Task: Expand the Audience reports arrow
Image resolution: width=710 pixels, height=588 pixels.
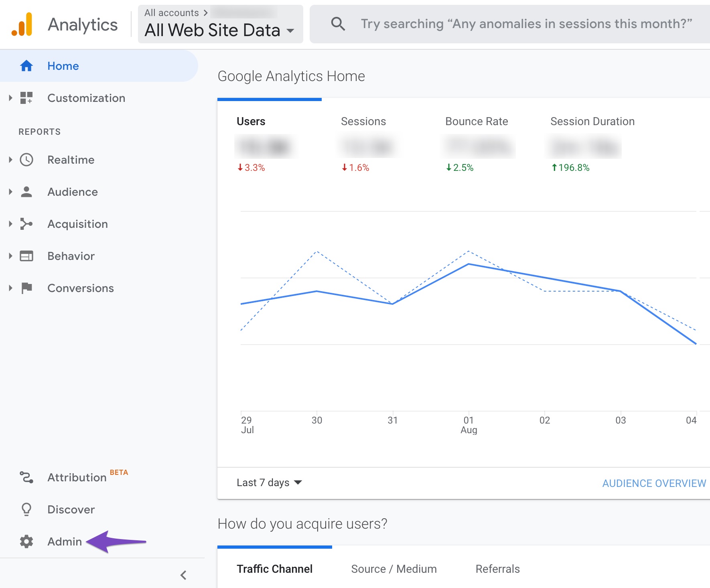Action: [10, 192]
